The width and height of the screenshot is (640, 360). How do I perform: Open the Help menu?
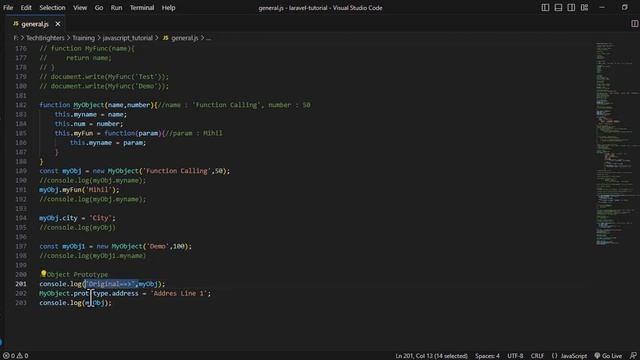[168, 8]
